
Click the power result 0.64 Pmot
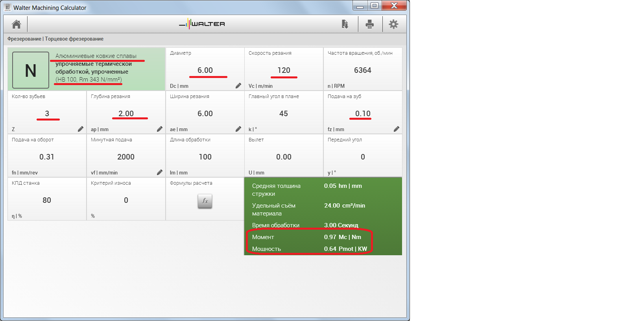pos(345,249)
